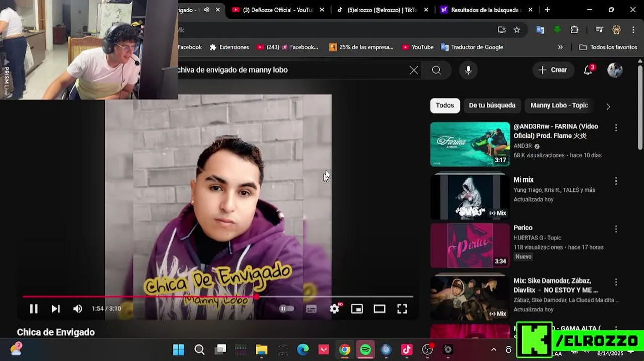Open Spotify from the taskbar

point(365,350)
